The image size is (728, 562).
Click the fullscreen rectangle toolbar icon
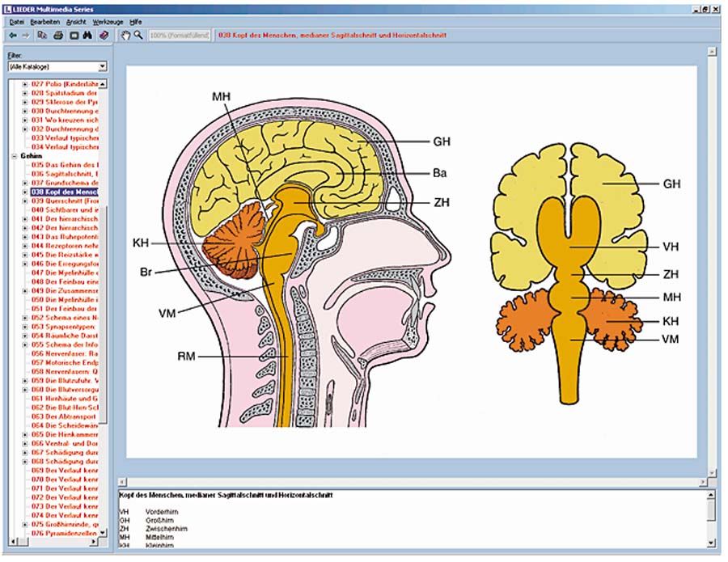pos(74,36)
